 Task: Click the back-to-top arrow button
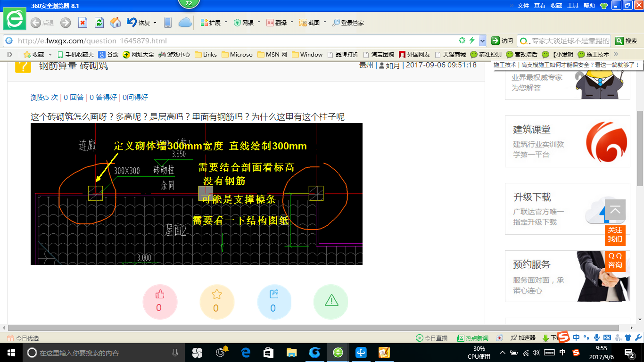pos(615,210)
